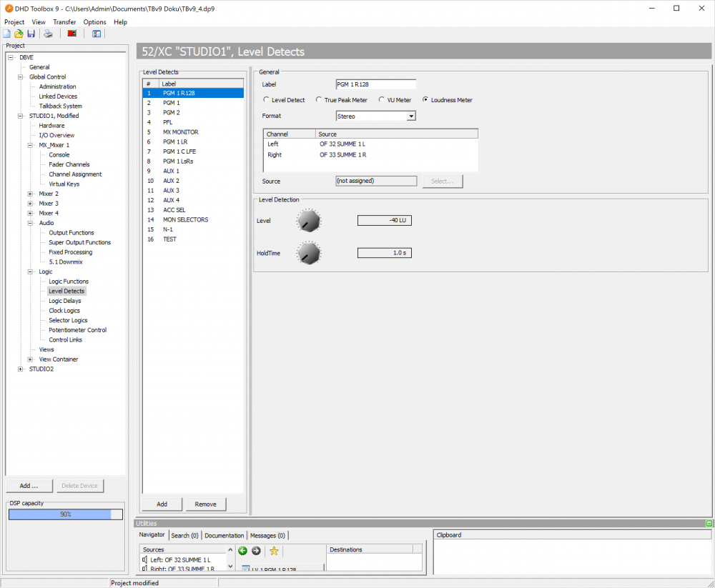Switch to the Documentation tab
The image size is (715, 588).
(224, 535)
